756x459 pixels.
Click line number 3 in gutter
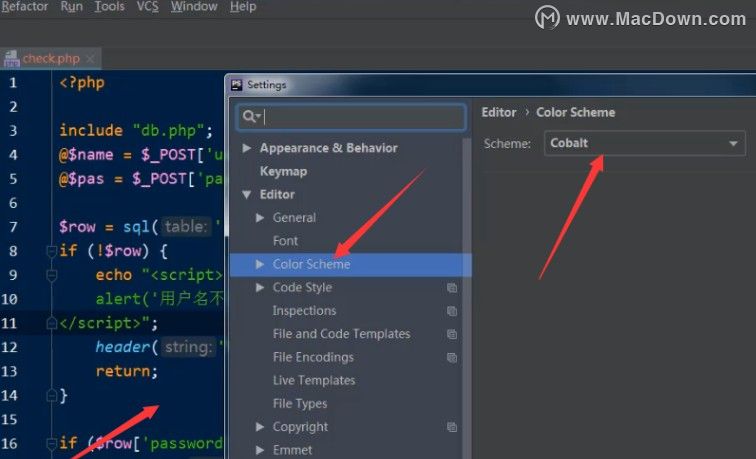[x=13, y=131]
